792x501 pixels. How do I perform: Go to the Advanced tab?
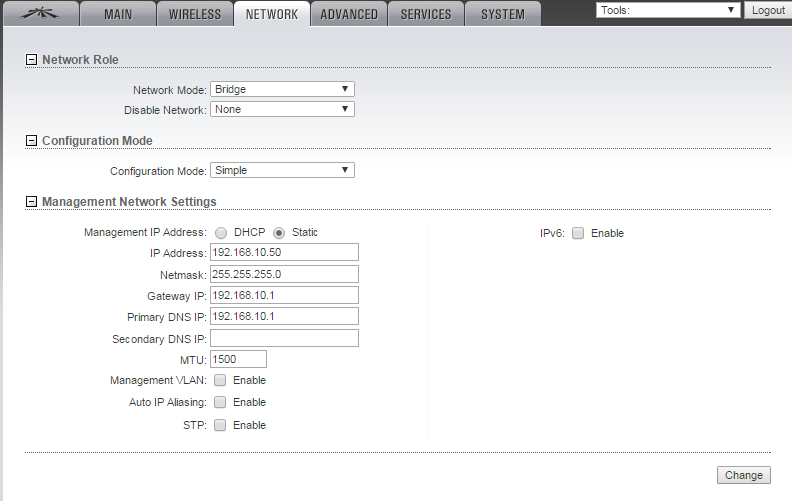point(349,14)
